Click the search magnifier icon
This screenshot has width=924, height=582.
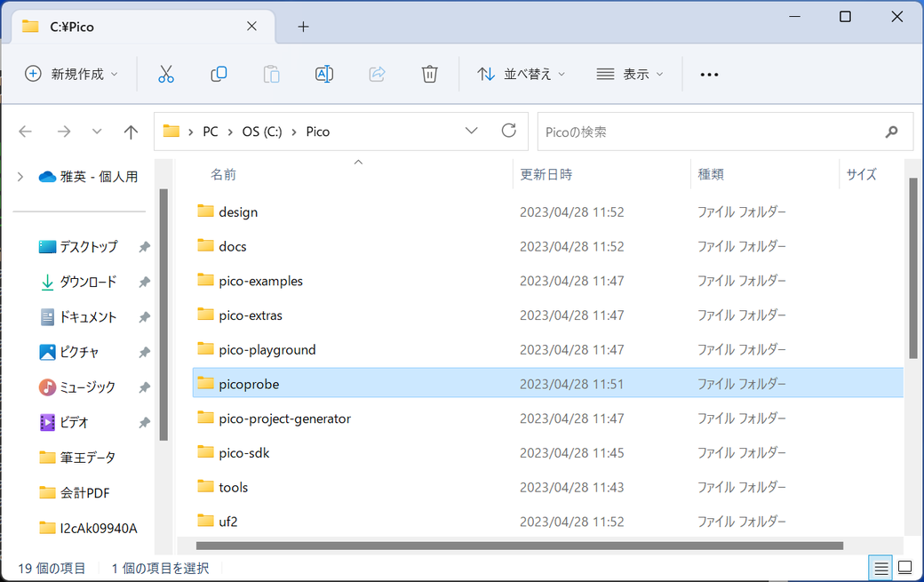tap(892, 132)
